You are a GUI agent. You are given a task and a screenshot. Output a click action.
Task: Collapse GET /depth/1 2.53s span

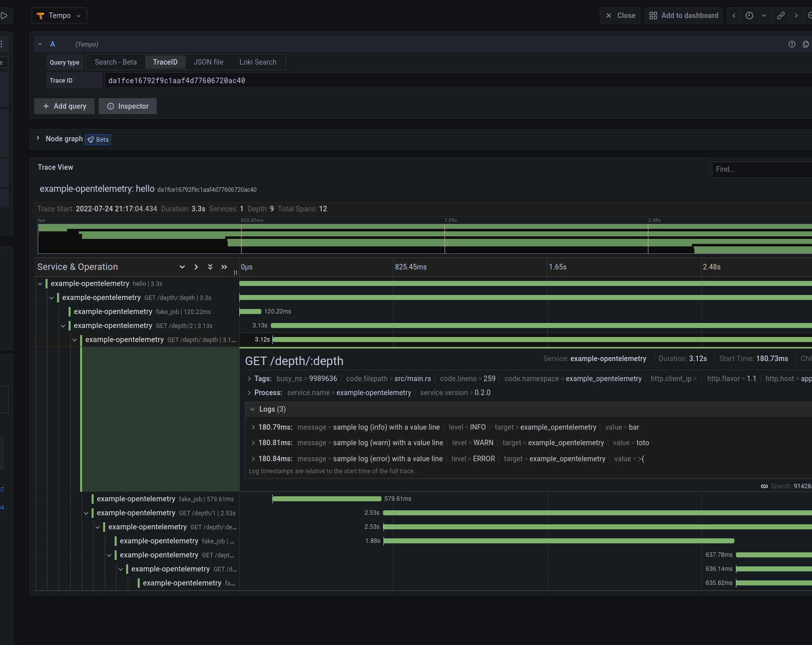pos(86,513)
